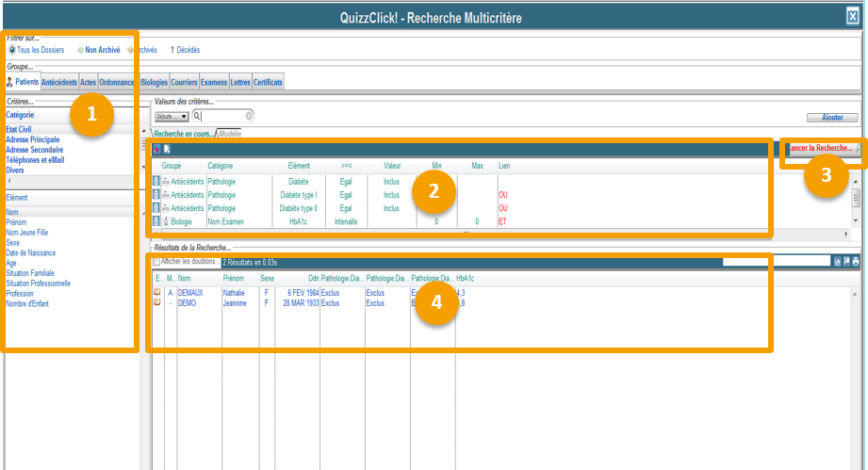Image resolution: width=868 pixels, height=470 pixels.
Task: Open the Biologies tab
Action: tap(154, 83)
